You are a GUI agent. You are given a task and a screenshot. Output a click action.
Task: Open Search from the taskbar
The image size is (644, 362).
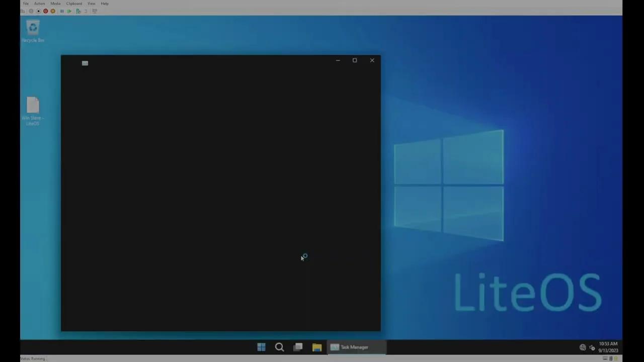tap(279, 347)
